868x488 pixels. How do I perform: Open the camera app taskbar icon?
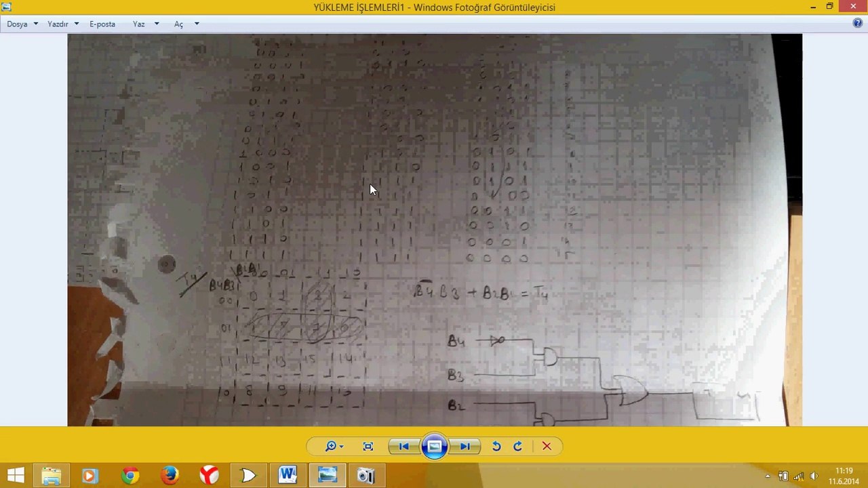click(x=366, y=476)
